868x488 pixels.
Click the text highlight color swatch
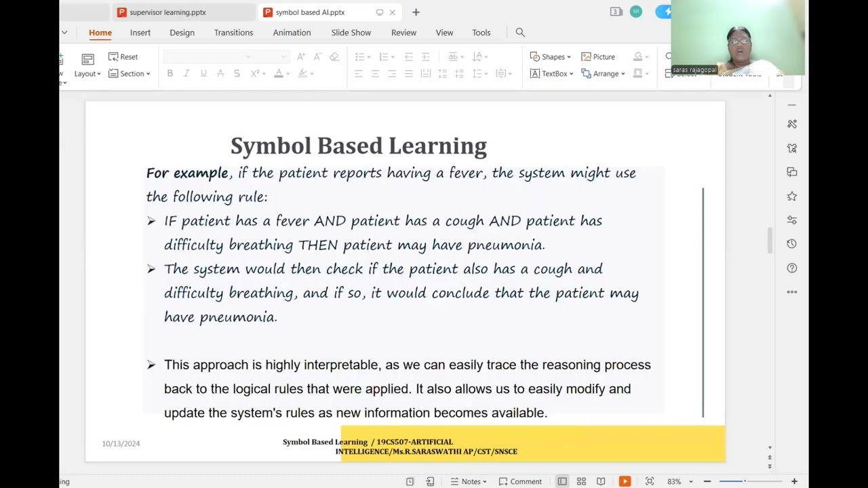[x=302, y=73]
